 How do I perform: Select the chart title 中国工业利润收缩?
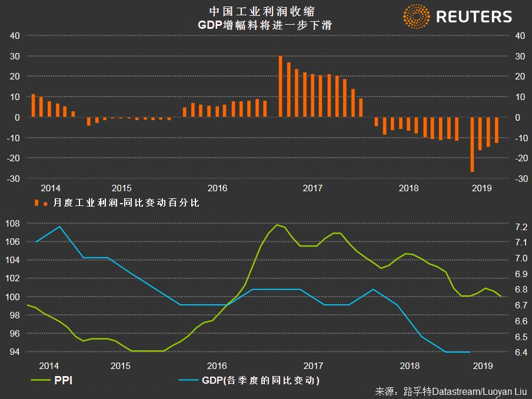[x=262, y=11]
